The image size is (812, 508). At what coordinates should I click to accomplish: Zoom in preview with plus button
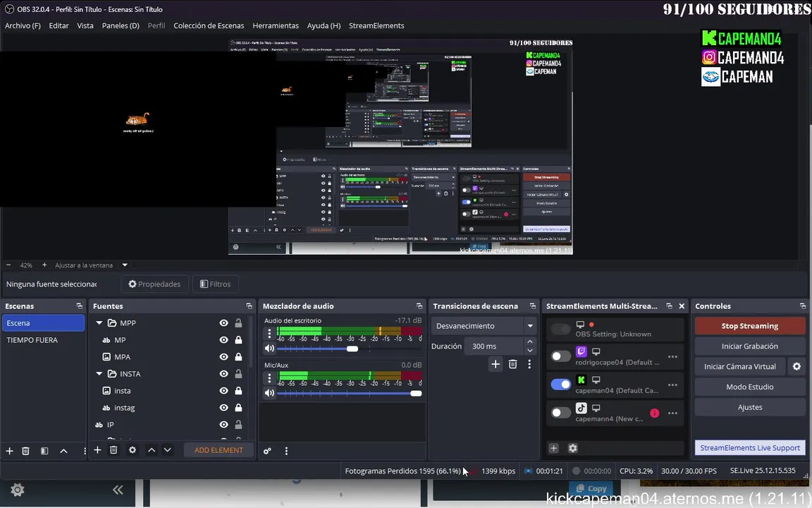coord(44,265)
